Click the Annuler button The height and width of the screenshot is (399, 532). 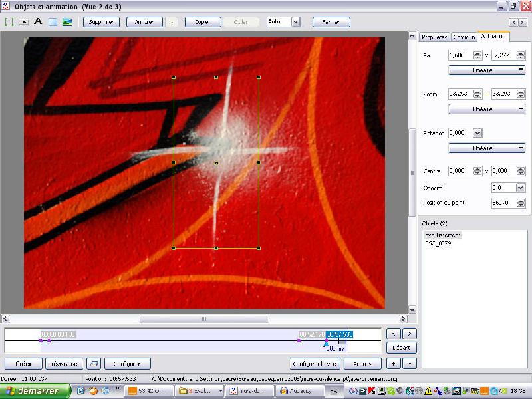144,22
